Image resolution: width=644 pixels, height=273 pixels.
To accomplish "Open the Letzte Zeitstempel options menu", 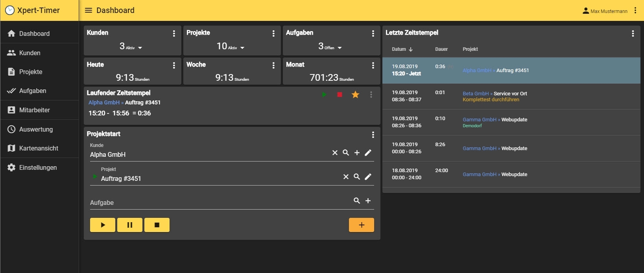I will 633,33.
